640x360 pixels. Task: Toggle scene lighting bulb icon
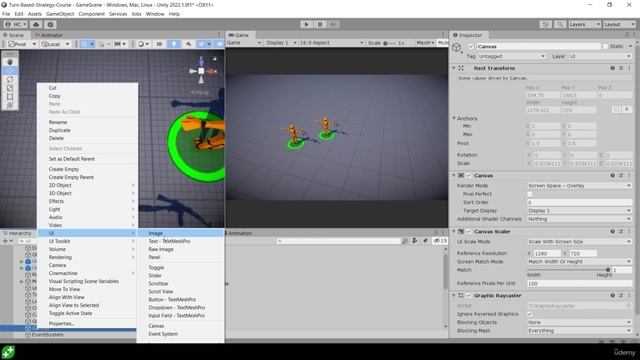click(x=173, y=44)
